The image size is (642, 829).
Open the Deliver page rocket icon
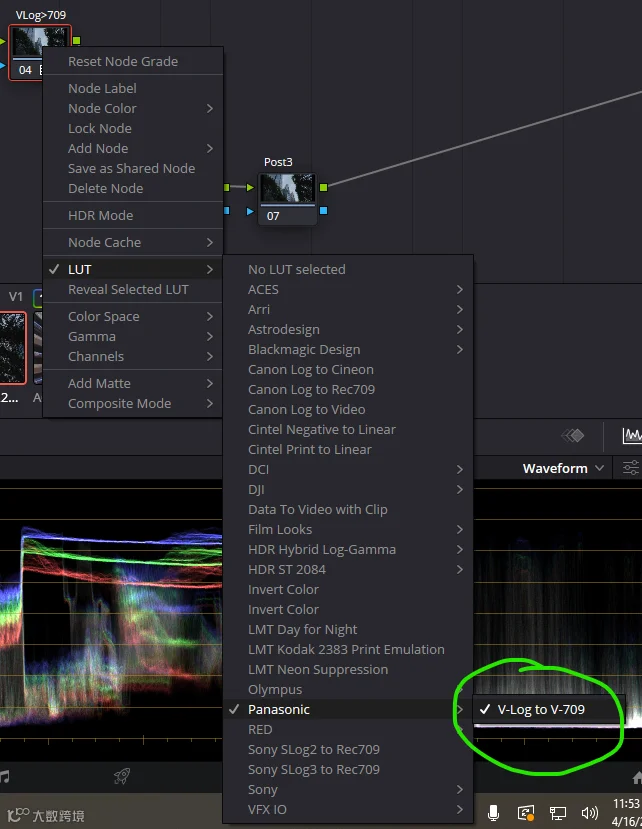coord(122,776)
